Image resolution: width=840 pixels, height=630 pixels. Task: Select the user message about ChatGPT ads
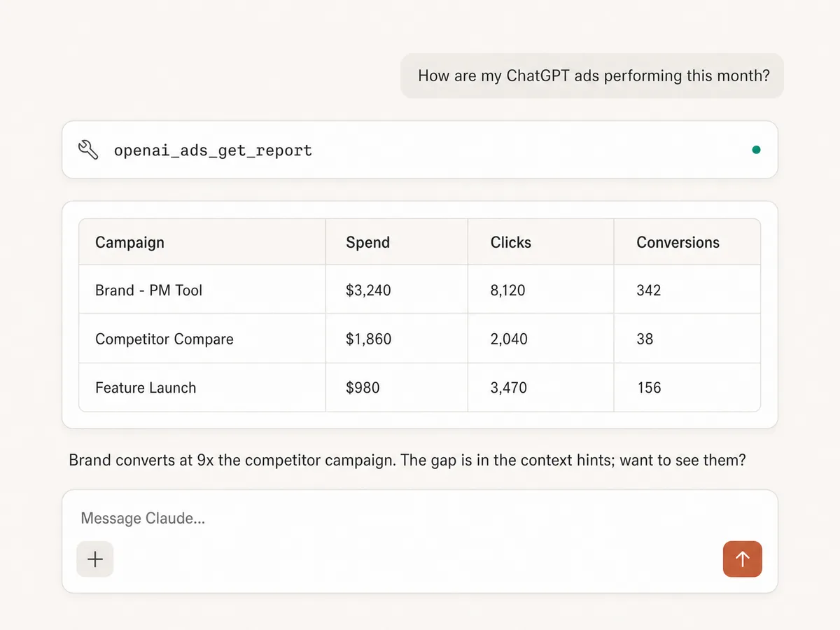tap(592, 76)
